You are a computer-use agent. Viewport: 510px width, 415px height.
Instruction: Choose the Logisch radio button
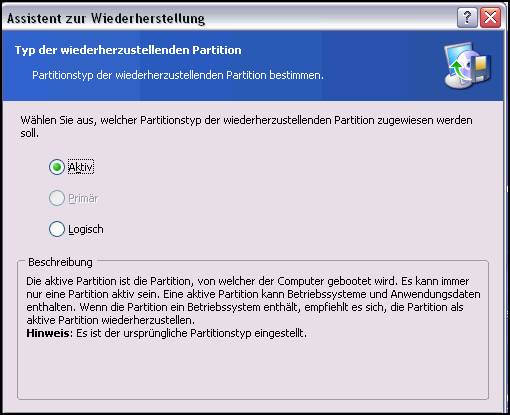click(57, 229)
